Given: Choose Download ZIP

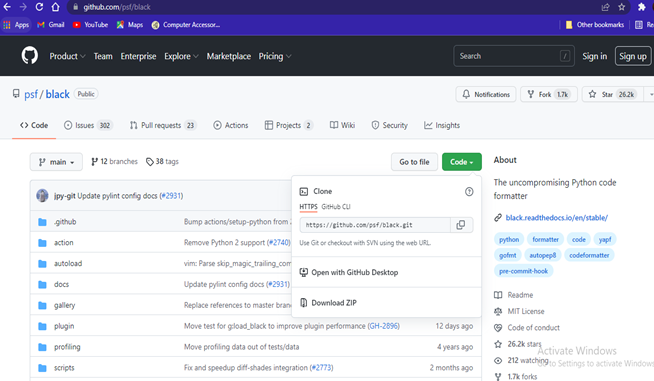Looking at the screenshot, I should click(x=328, y=303).
